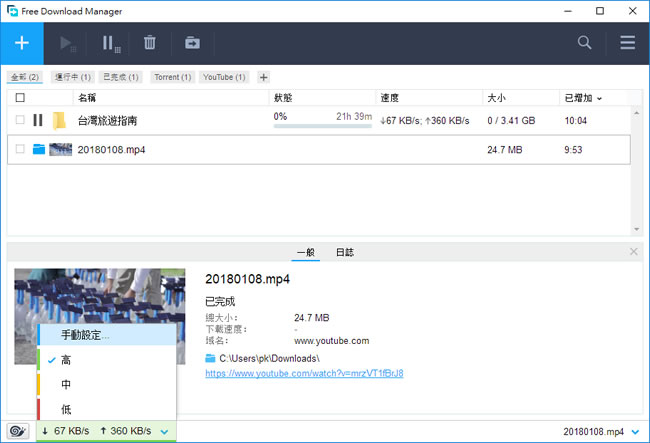Click Free Download Manager title bar logo

tap(12, 11)
